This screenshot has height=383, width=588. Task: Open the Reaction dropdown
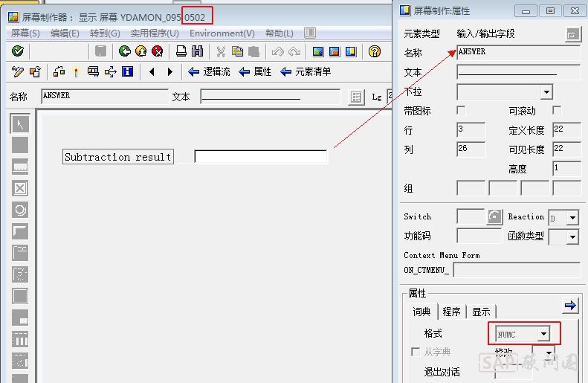[572, 218]
